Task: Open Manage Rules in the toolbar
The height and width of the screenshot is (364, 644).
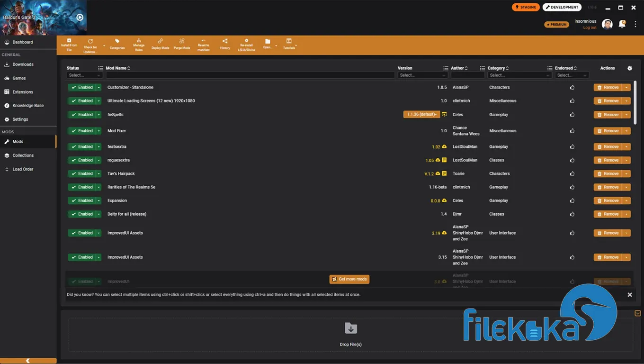Action: click(139, 45)
